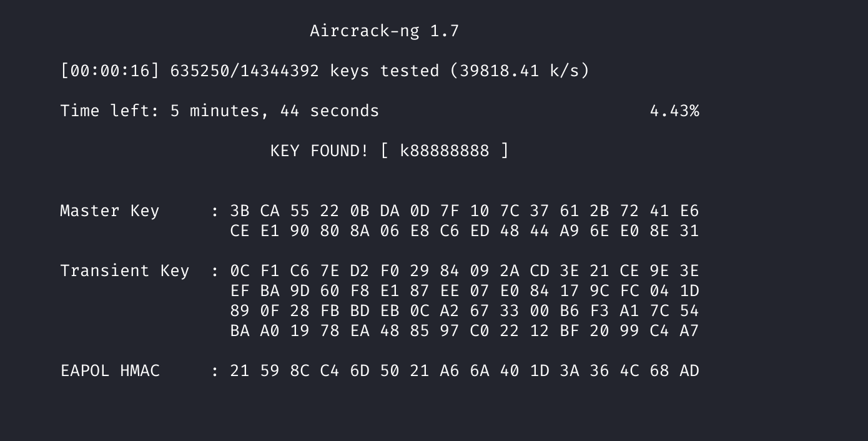The image size is (868, 441).
Task: Click the Master Key label
Action: point(110,211)
